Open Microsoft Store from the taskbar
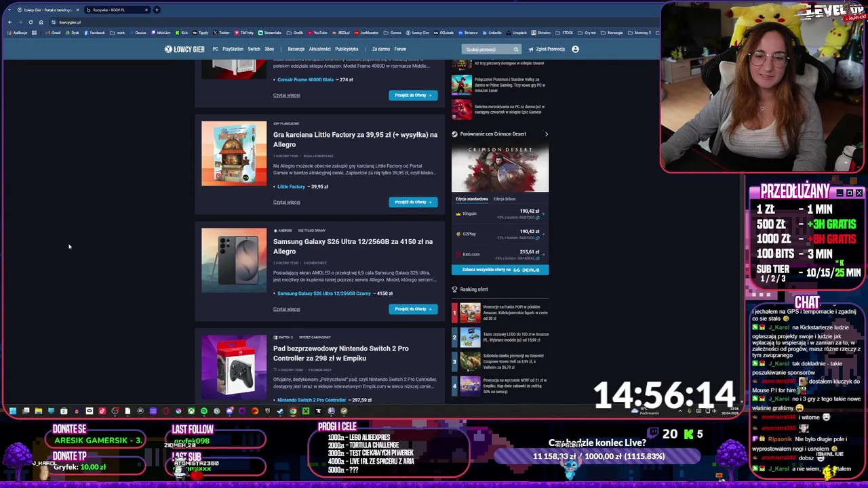The width and height of the screenshot is (868, 488). [x=64, y=411]
